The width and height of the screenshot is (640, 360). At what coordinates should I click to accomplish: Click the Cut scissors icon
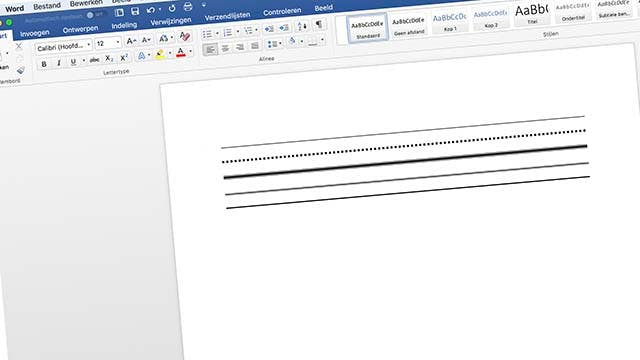point(19,46)
